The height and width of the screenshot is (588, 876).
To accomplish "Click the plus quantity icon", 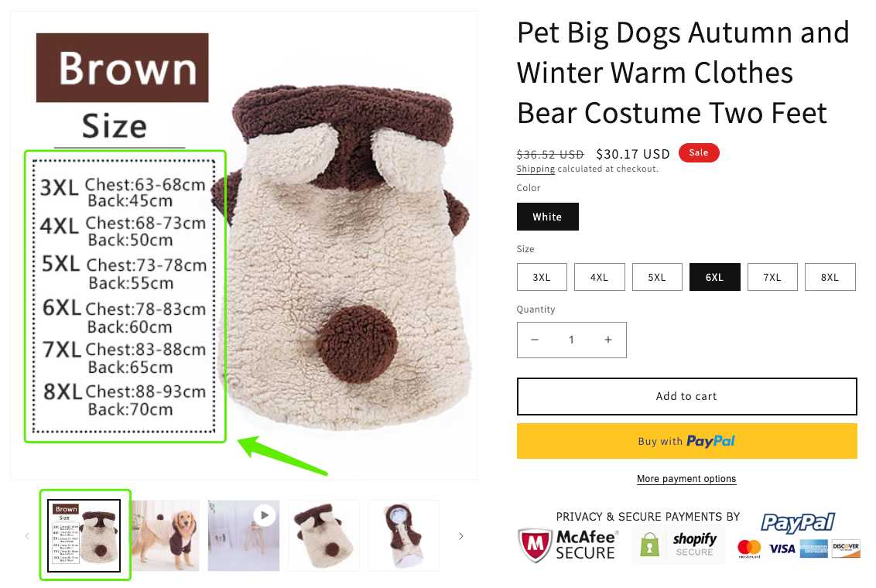I will pos(608,340).
